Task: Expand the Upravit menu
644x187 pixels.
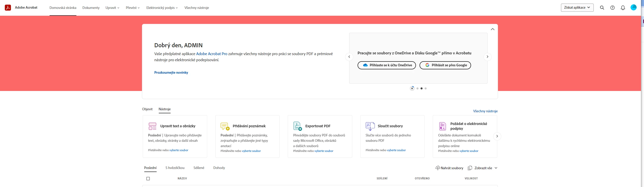Action: pos(112,8)
